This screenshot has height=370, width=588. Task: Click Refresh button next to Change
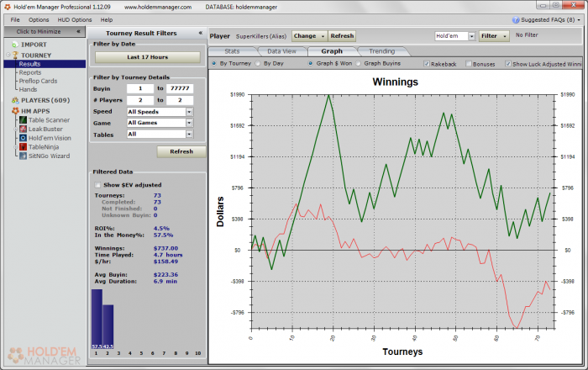[x=342, y=36]
